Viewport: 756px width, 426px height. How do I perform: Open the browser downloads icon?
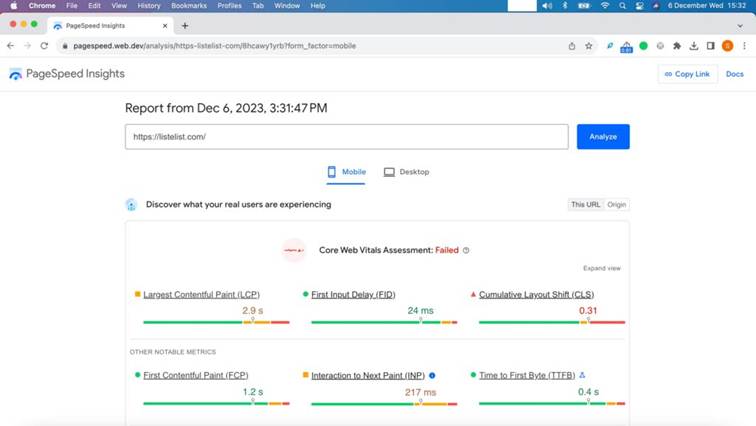(x=694, y=45)
